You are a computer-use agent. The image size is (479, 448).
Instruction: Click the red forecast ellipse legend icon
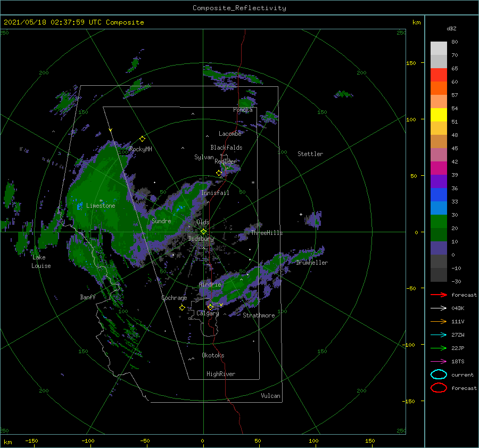pos(439,388)
